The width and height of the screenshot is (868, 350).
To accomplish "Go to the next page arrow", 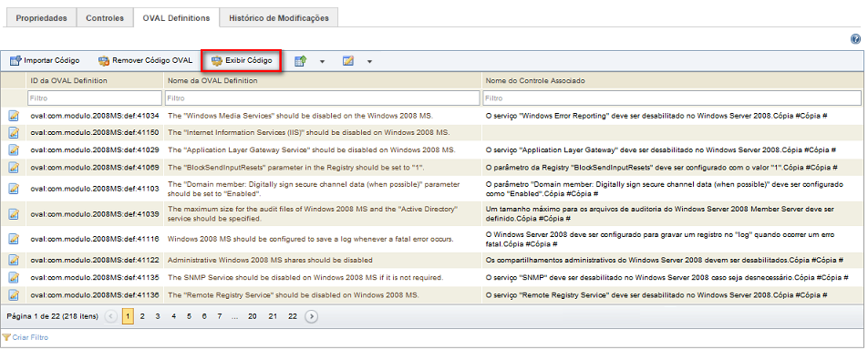I will (x=312, y=317).
